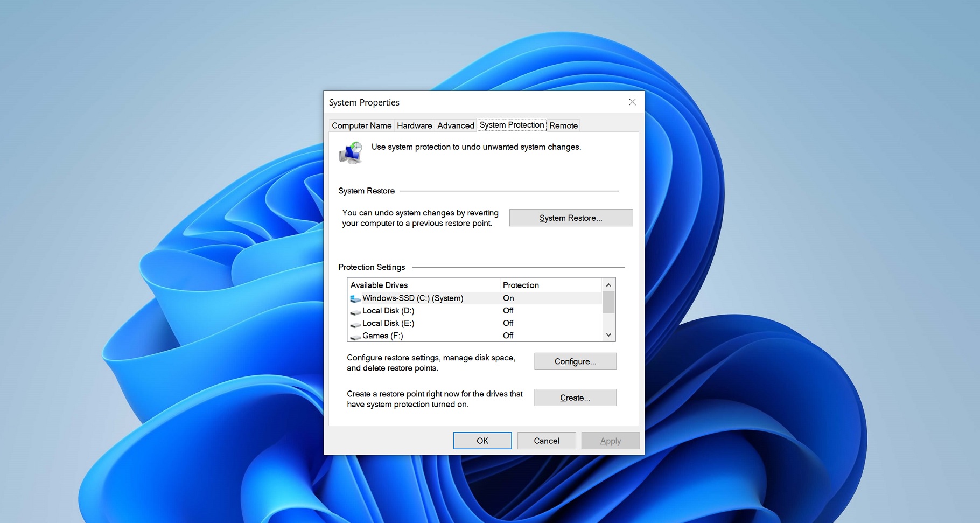Open the Hardware tab
The image size is (980, 523).
pos(414,125)
